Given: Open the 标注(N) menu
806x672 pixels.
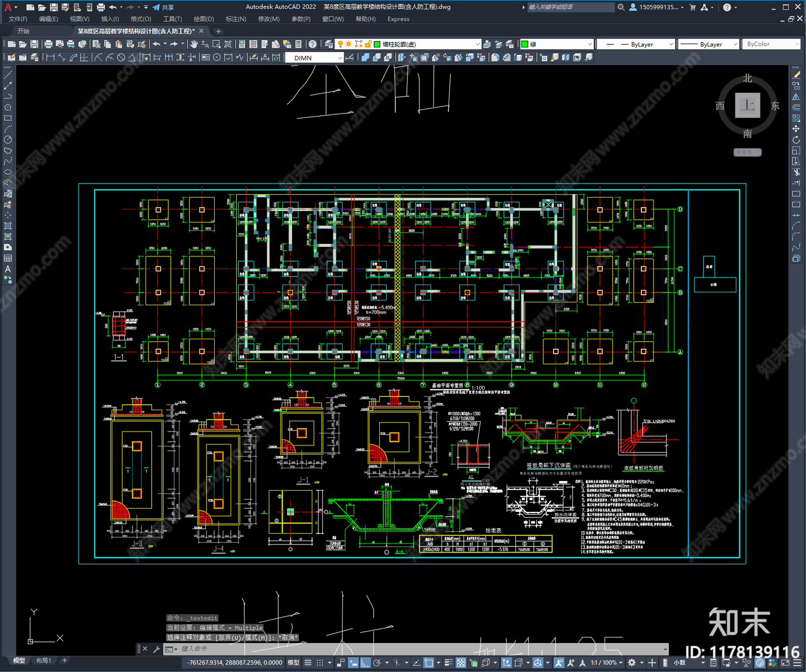Looking at the screenshot, I should (236, 19).
